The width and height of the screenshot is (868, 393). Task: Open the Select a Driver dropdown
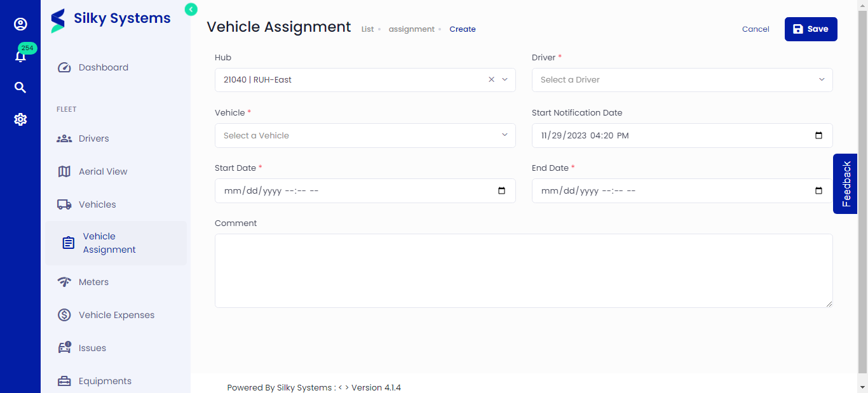(x=682, y=80)
